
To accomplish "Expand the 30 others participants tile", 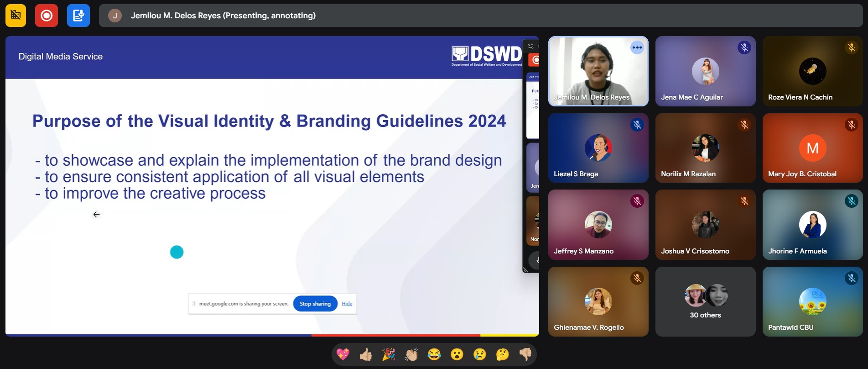I will 706,302.
